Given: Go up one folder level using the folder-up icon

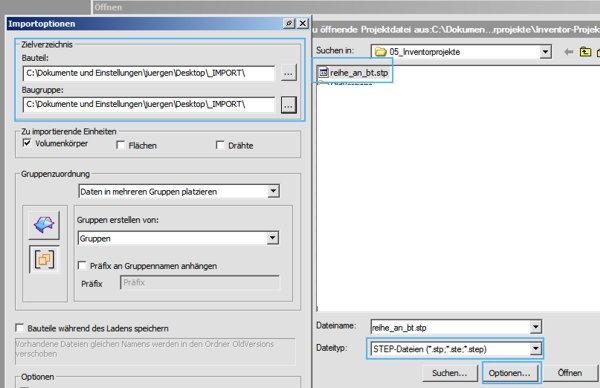Looking at the screenshot, I should 585,52.
